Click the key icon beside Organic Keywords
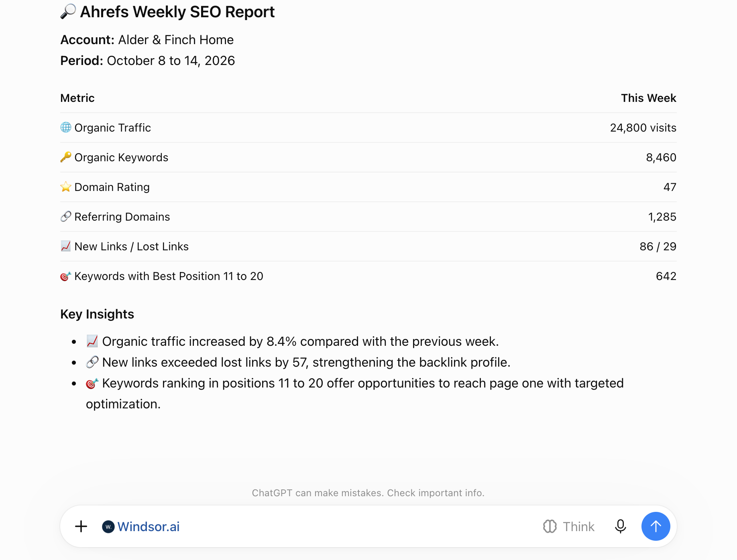This screenshot has width=737, height=560. click(x=66, y=157)
